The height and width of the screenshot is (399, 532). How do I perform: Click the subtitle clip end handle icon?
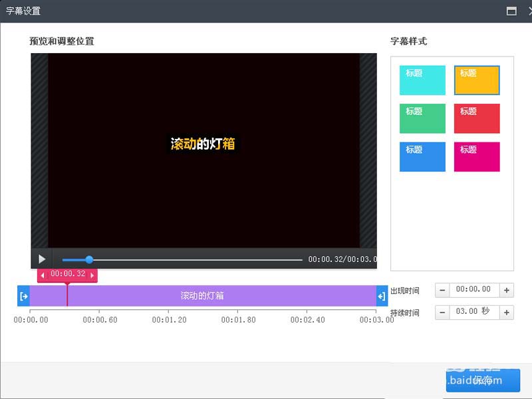[382, 296]
